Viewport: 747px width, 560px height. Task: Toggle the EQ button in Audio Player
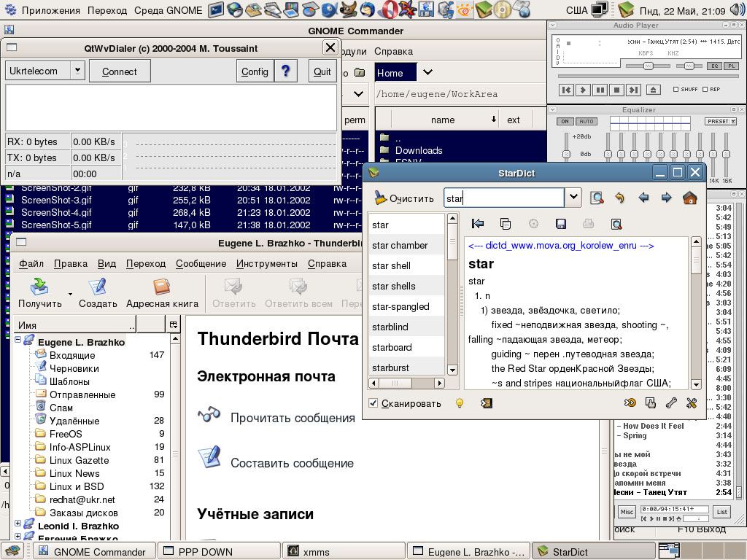pyautogui.click(x=714, y=66)
